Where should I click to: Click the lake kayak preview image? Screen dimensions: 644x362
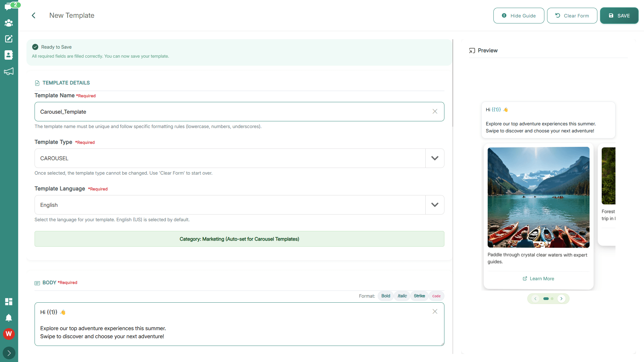pyautogui.click(x=538, y=197)
